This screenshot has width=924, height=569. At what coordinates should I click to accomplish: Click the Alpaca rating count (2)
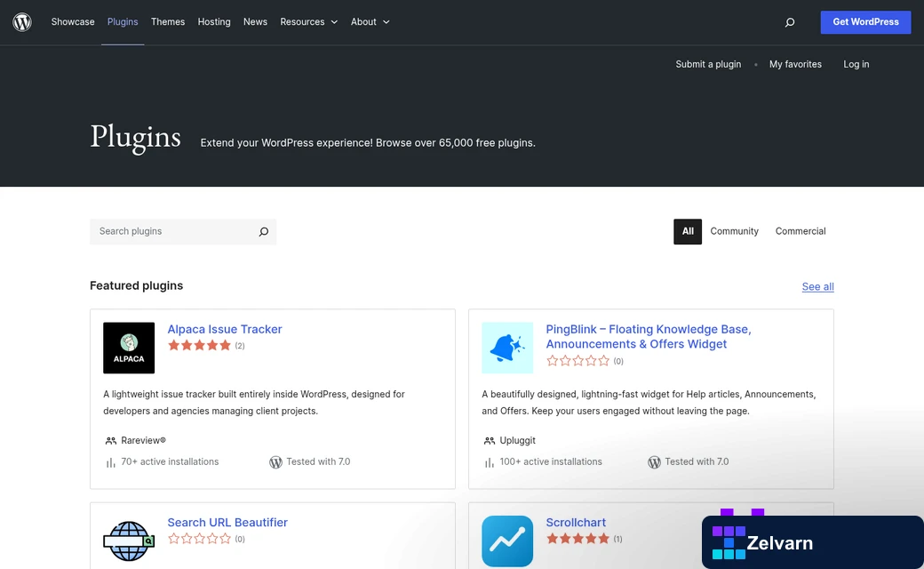[240, 346]
